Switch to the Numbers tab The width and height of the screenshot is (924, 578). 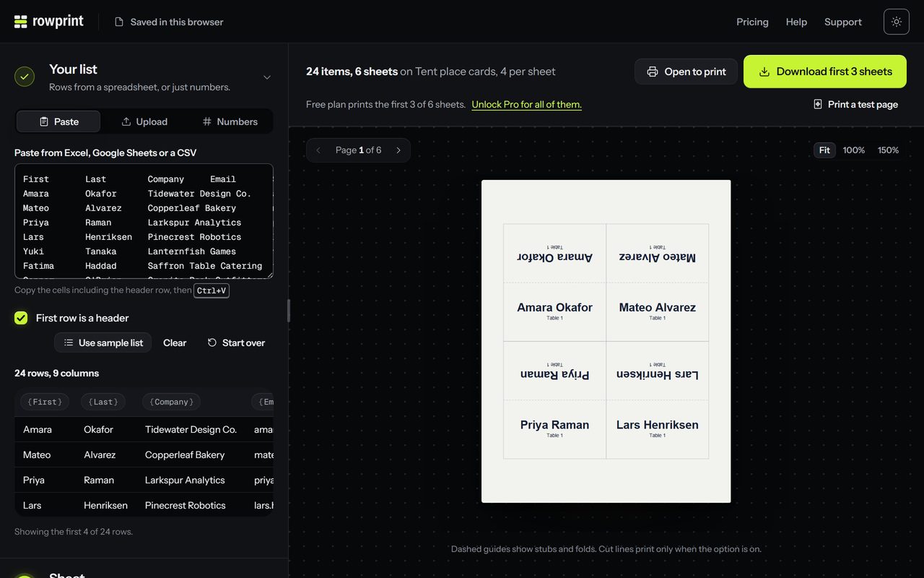pos(230,121)
